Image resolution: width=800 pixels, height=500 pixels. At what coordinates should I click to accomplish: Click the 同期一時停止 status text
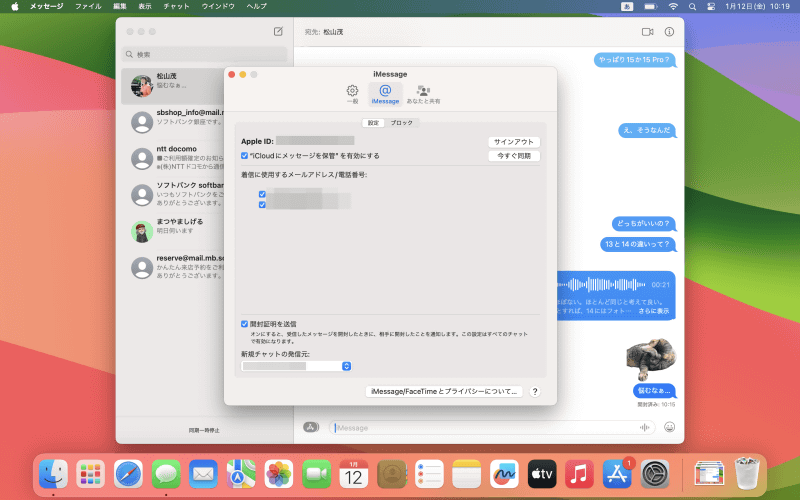(204, 430)
